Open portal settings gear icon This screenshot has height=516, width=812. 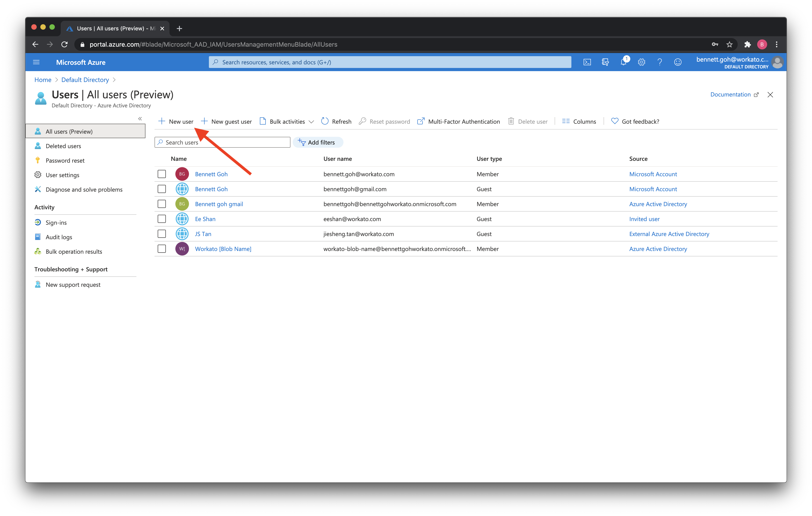tap(641, 62)
